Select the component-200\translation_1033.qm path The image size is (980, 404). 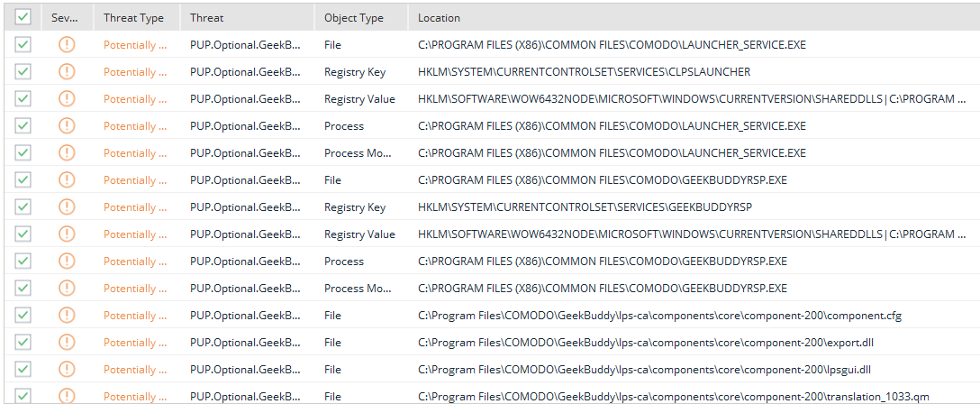(x=675, y=396)
